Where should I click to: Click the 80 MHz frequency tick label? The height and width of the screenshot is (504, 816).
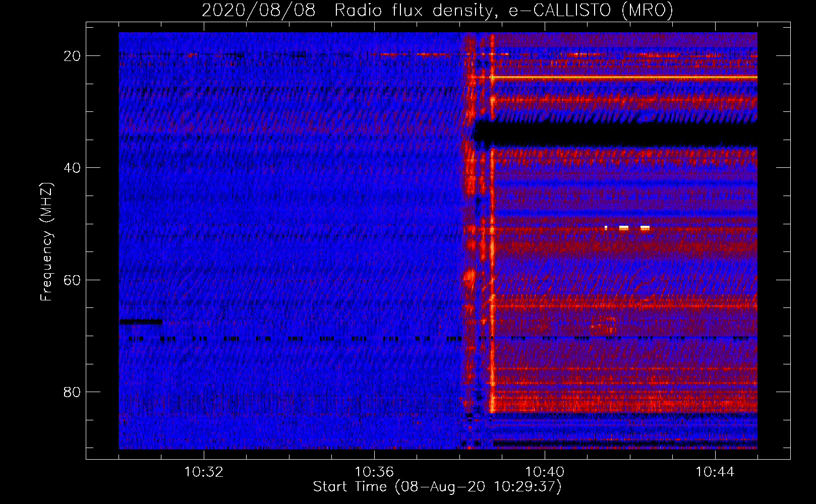[x=72, y=392]
